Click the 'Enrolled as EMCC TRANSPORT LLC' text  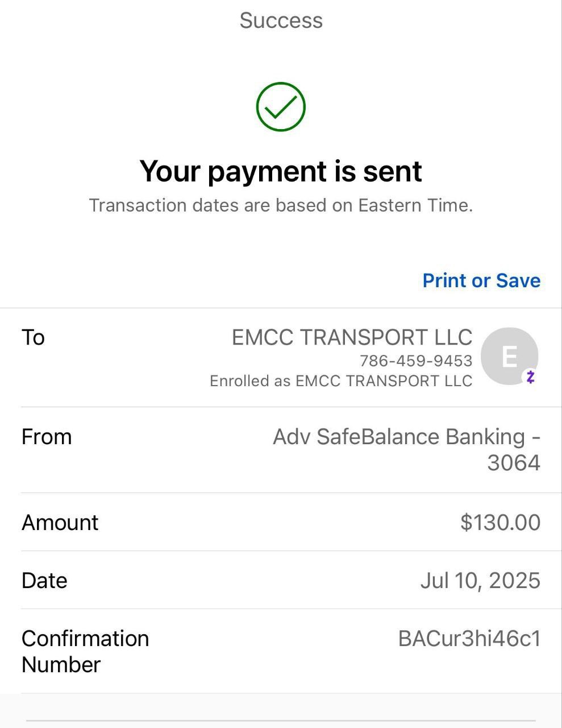click(x=341, y=380)
